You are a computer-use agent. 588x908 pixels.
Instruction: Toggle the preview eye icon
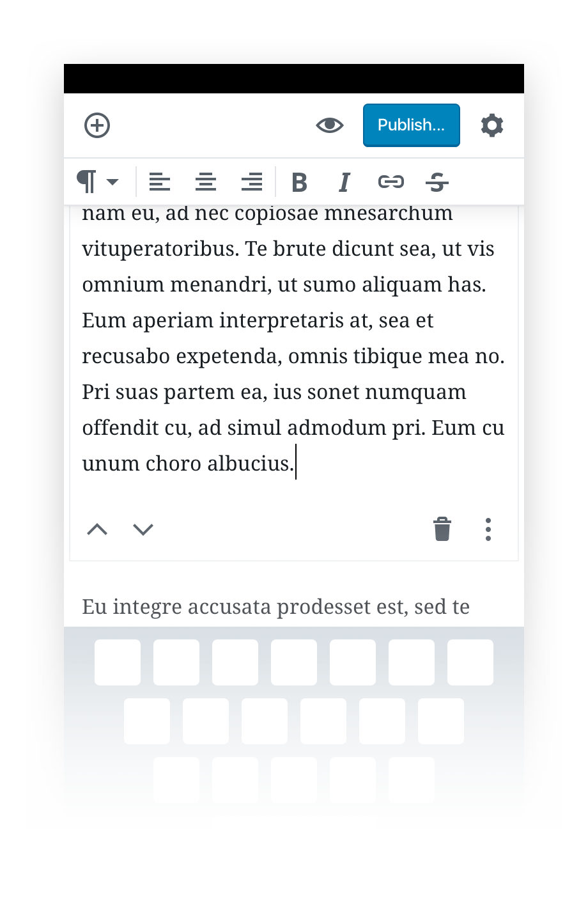pos(330,125)
